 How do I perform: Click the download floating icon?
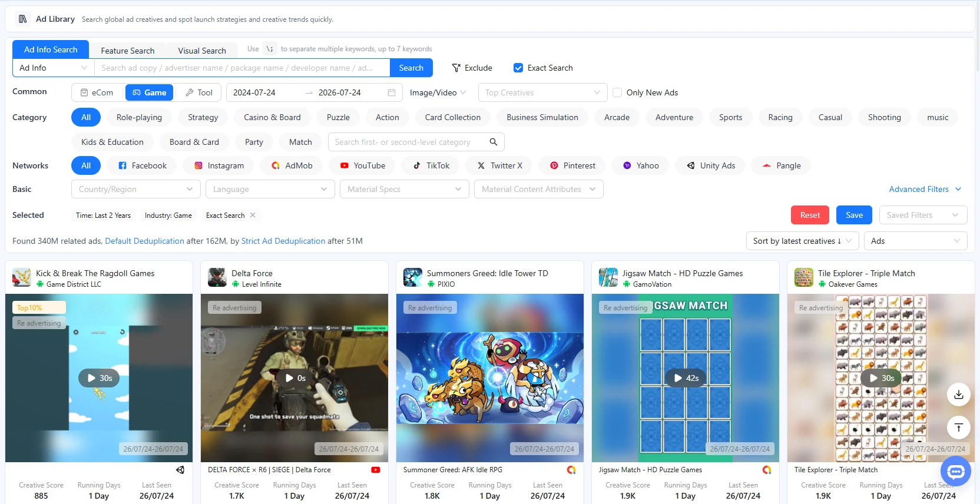pyautogui.click(x=959, y=394)
